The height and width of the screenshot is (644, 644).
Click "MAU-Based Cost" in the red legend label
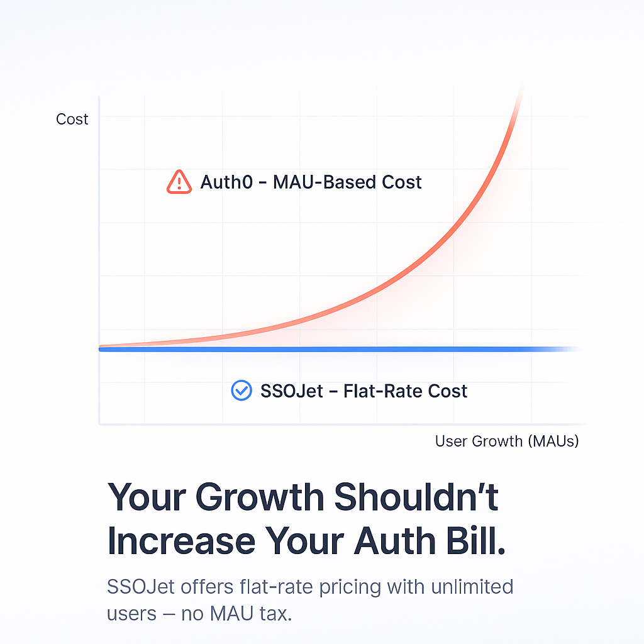[347, 182]
